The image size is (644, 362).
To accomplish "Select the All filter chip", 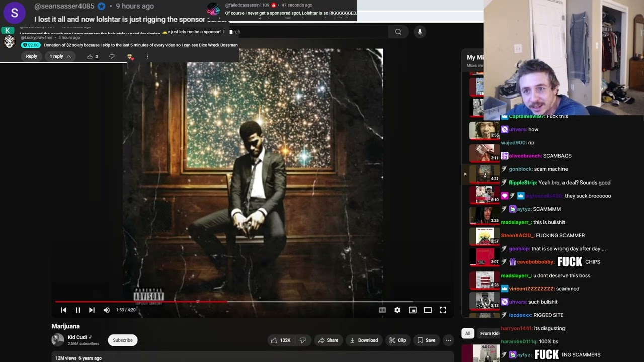I will click(468, 333).
